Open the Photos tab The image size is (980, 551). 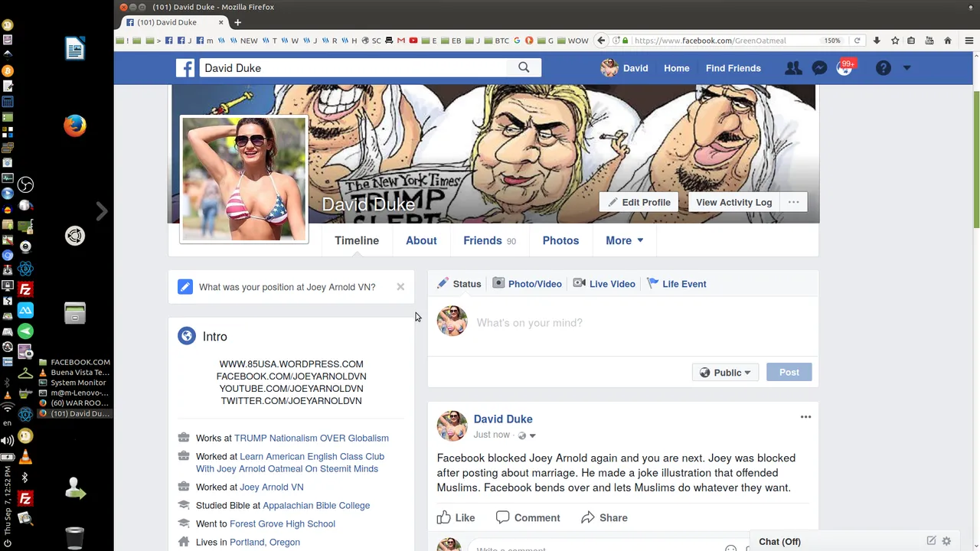click(560, 240)
